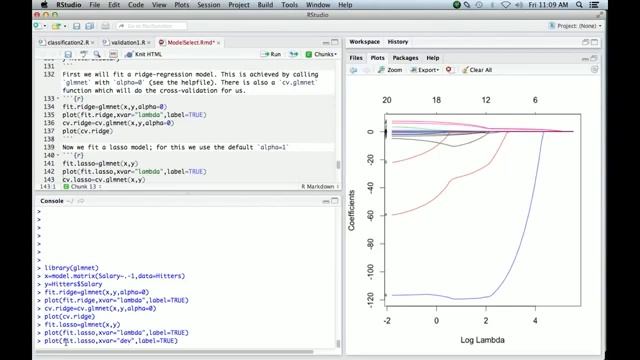The image size is (640, 360).
Task: Open the Project (None) dropdown
Action: tap(576, 26)
